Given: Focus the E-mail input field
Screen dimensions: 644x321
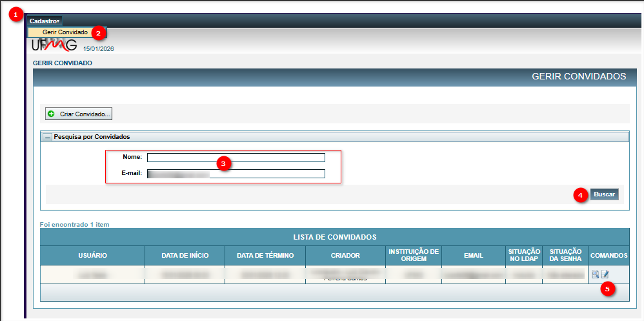Looking at the screenshot, I should pos(236,174).
